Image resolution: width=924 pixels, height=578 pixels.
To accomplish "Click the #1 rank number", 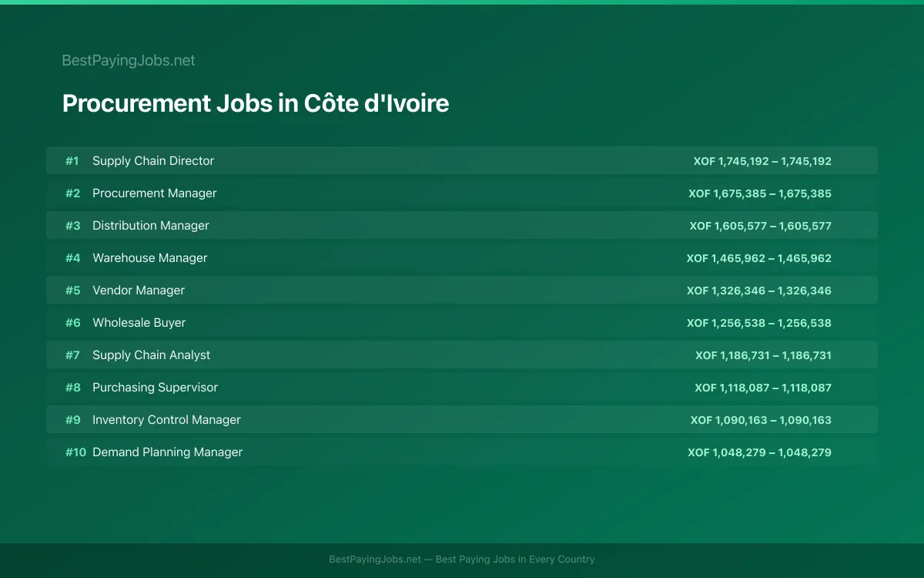I will pyautogui.click(x=72, y=161).
